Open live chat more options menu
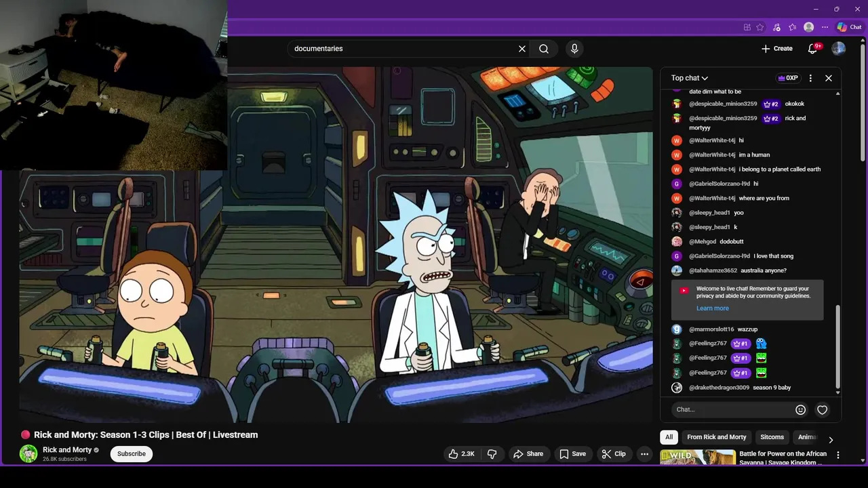The height and width of the screenshot is (488, 868). [x=810, y=78]
